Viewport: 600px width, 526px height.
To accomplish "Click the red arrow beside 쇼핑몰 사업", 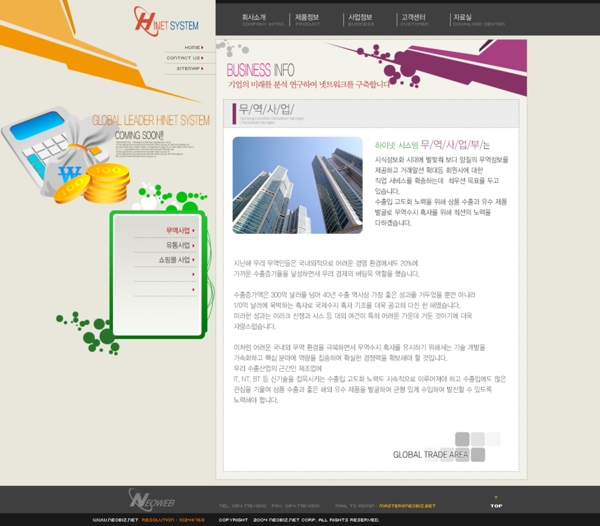I will click(x=193, y=259).
